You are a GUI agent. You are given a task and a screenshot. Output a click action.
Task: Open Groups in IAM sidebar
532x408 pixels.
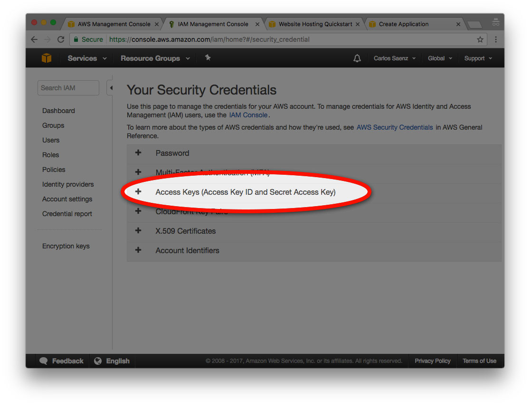pos(53,125)
